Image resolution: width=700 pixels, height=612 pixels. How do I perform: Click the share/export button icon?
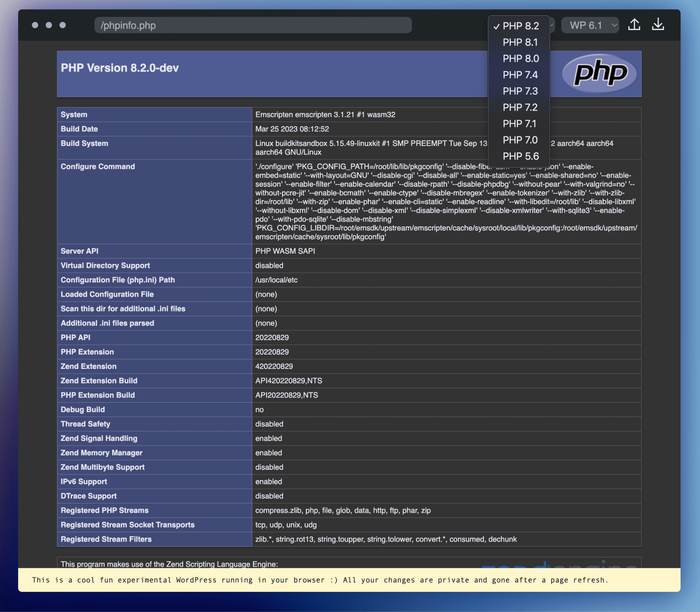(x=636, y=24)
